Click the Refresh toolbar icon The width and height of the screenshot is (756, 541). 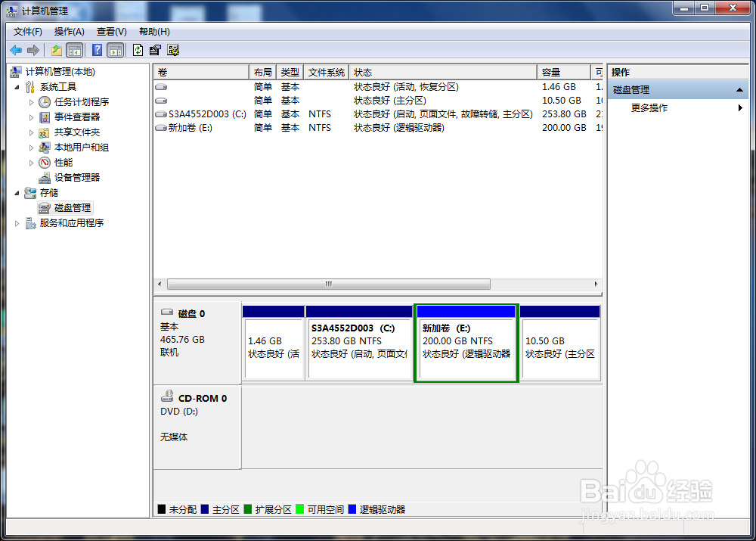click(x=138, y=50)
